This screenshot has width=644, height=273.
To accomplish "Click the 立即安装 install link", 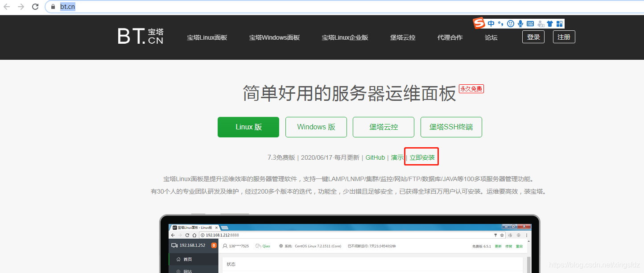I will point(422,157).
